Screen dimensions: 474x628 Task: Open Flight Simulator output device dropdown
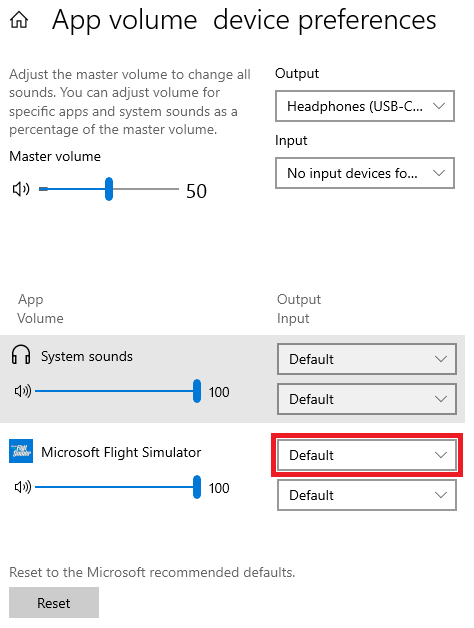[367, 455]
